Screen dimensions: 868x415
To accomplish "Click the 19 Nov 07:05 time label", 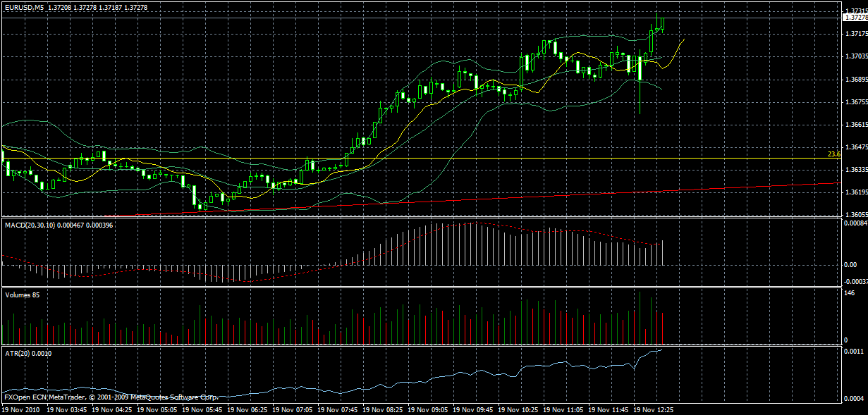I will 291,409.
